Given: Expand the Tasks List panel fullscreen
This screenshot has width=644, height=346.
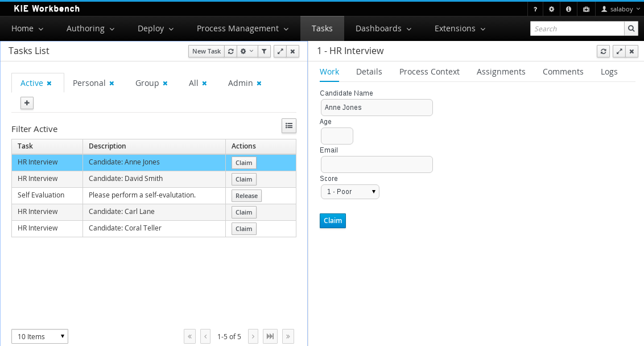Looking at the screenshot, I should tap(280, 51).
